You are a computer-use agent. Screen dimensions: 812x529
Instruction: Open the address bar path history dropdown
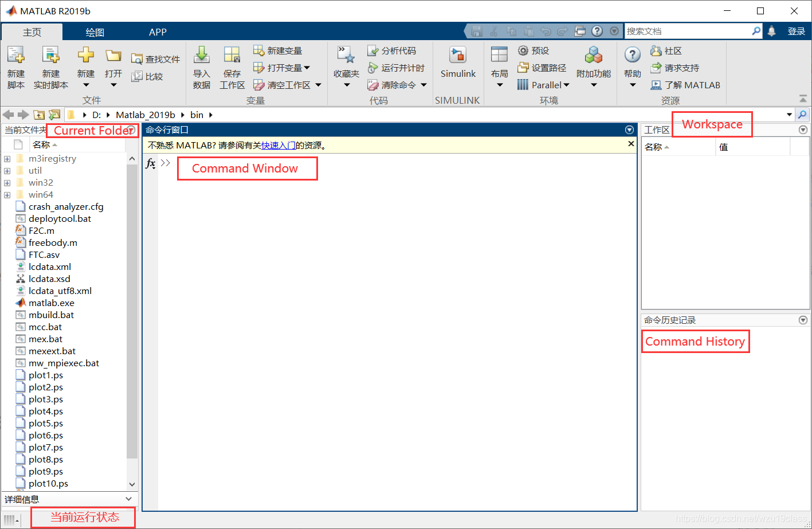[790, 115]
